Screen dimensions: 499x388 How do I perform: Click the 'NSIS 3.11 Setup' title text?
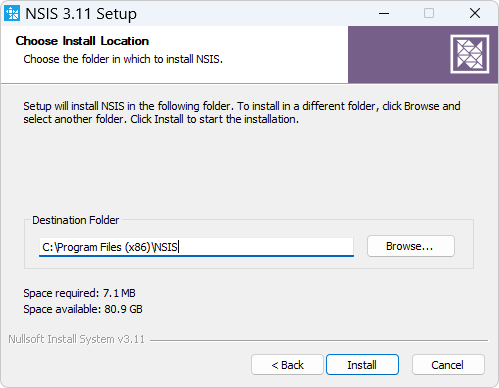point(81,14)
